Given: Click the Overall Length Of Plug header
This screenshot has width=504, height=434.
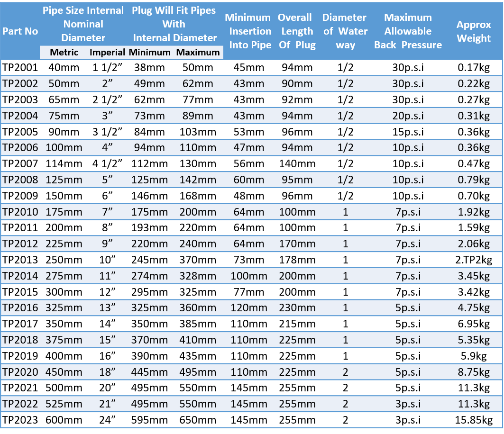Looking at the screenshot, I should click(297, 31).
